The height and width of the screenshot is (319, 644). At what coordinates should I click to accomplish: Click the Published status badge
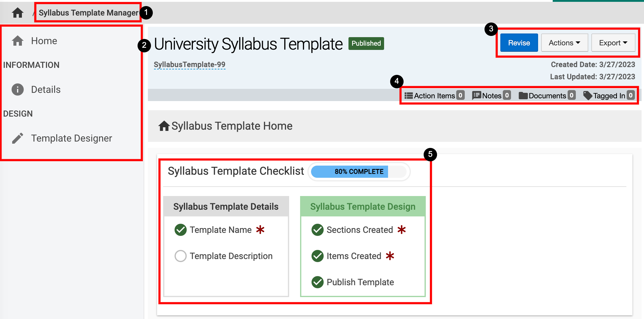coord(366,43)
